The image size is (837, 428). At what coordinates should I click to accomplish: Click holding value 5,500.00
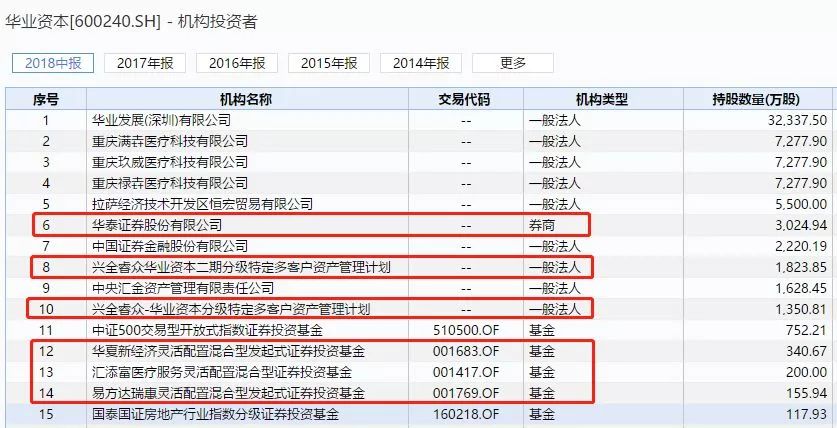(x=801, y=204)
